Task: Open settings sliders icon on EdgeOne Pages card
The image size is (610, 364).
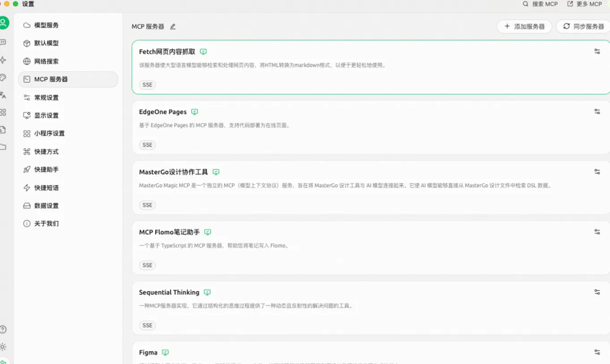Action: (597, 112)
